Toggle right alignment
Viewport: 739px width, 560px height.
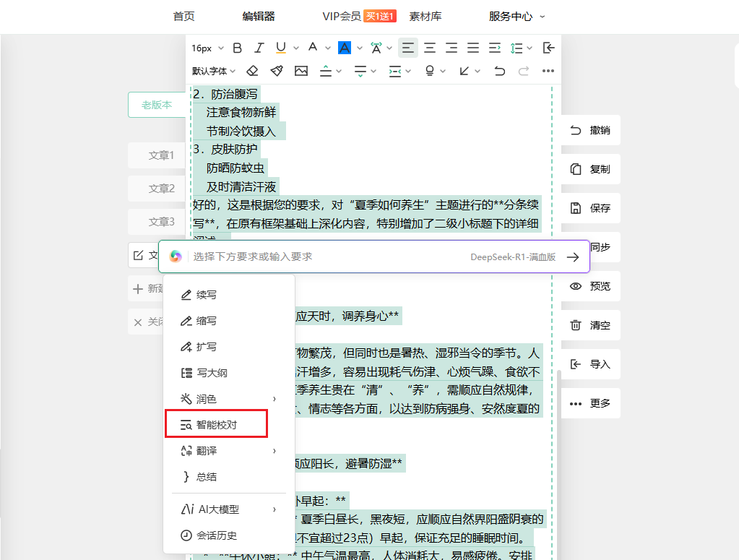tap(451, 48)
